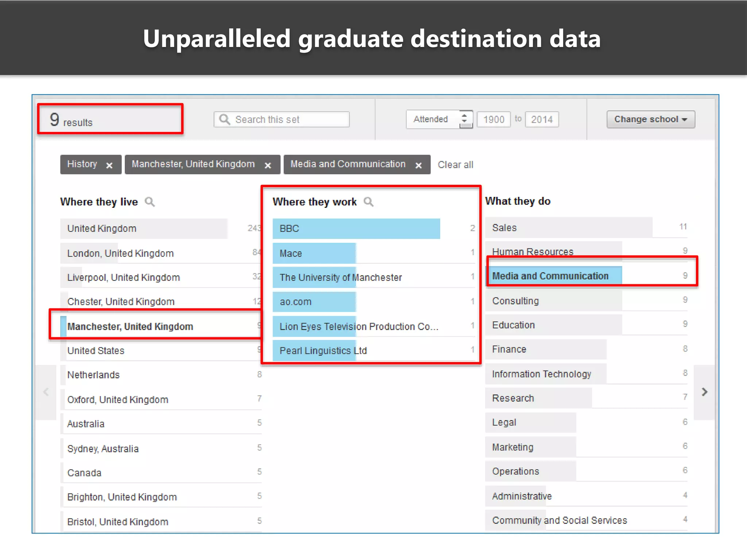Select United States location bar
Viewport: 747px width, 560px height.
(161, 351)
